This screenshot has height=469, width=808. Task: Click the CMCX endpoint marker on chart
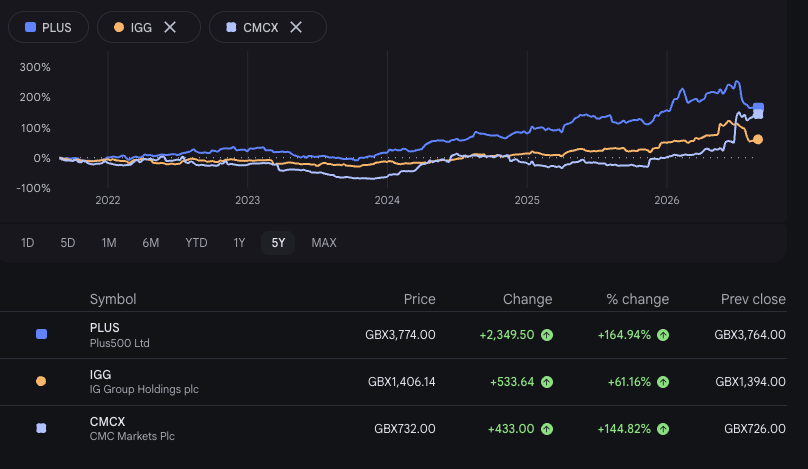(x=759, y=114)
